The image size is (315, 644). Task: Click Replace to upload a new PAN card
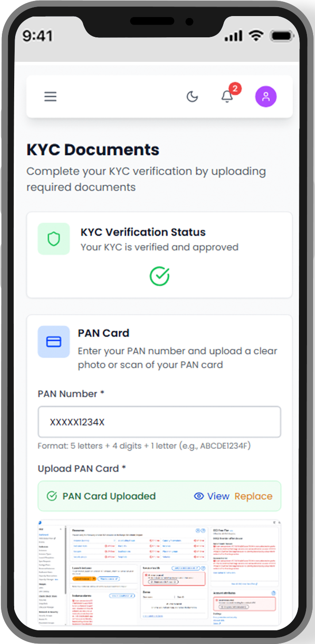254,496
